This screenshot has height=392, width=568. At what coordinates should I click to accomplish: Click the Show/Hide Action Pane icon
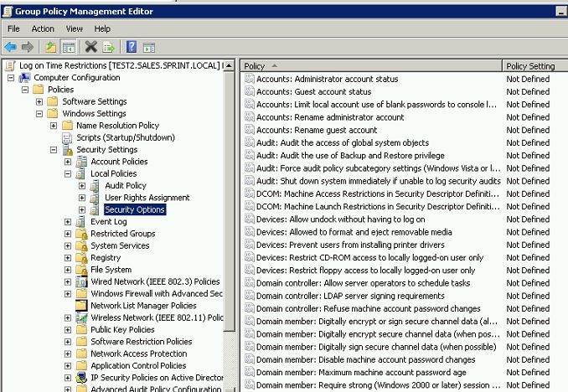[149, 48]
